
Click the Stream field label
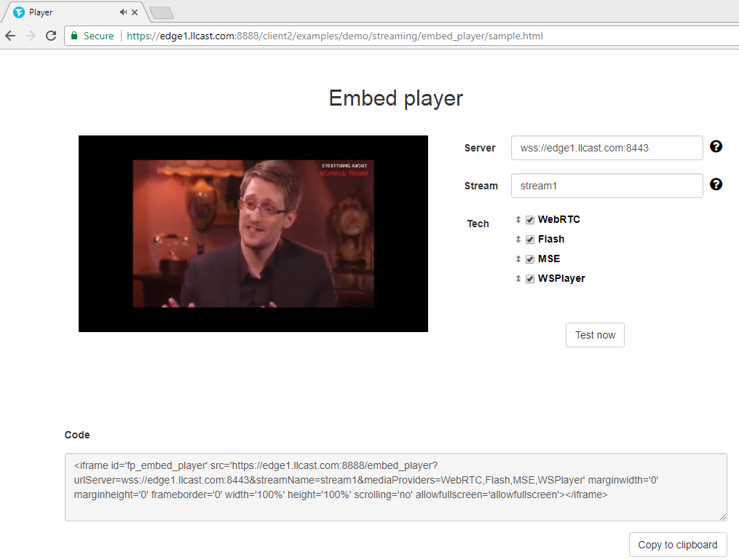[x=481, y=186]
